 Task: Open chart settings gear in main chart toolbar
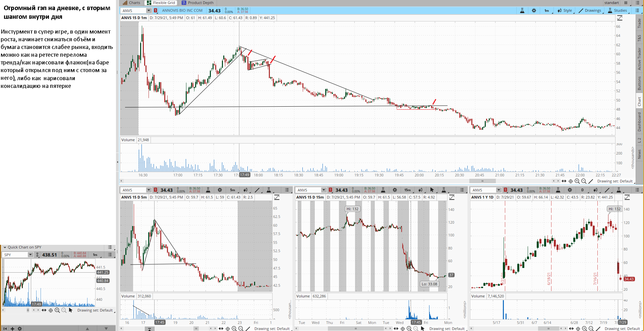534,11
